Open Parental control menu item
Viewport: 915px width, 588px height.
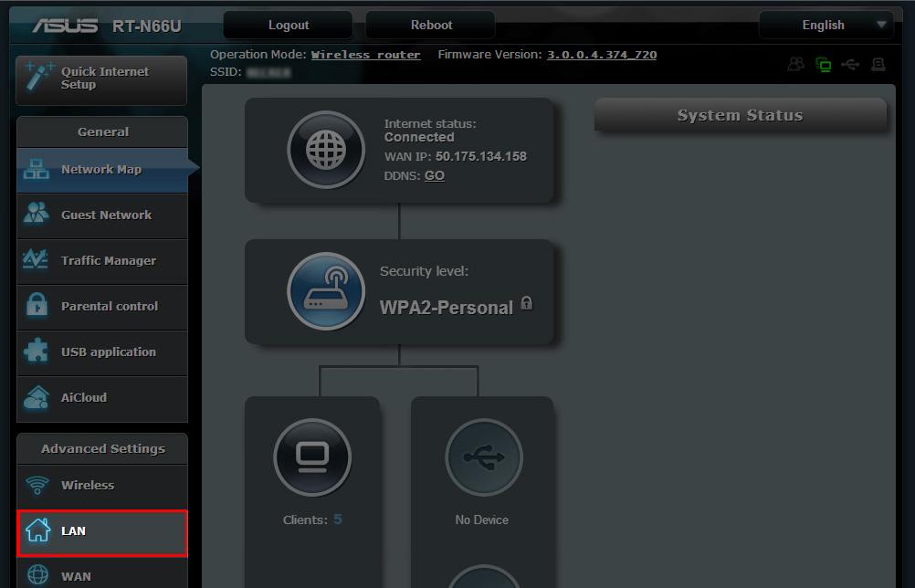click(x=102, y=307)
